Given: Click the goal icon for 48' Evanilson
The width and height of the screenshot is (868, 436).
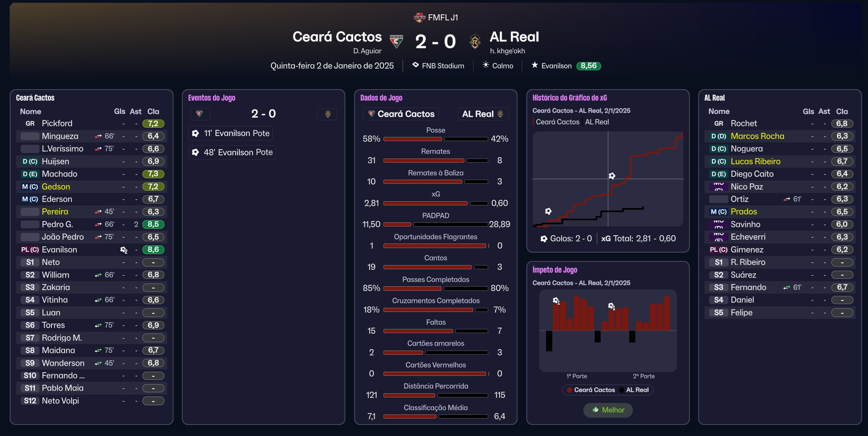Looking at the screenshot, I should 196,153.
